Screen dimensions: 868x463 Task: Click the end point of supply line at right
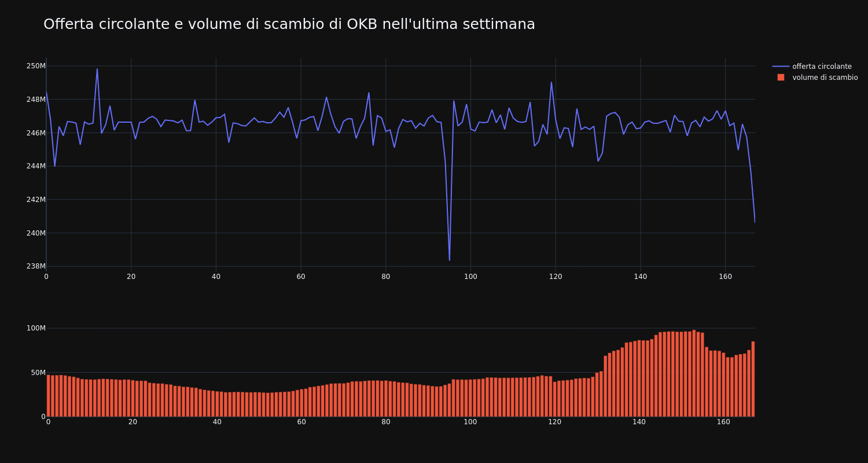755,222
